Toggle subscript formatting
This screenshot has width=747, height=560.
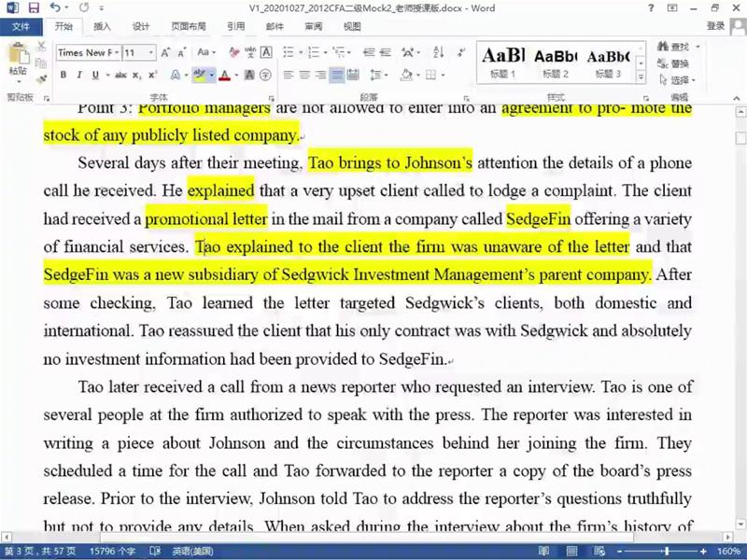(x=136, y=75)
